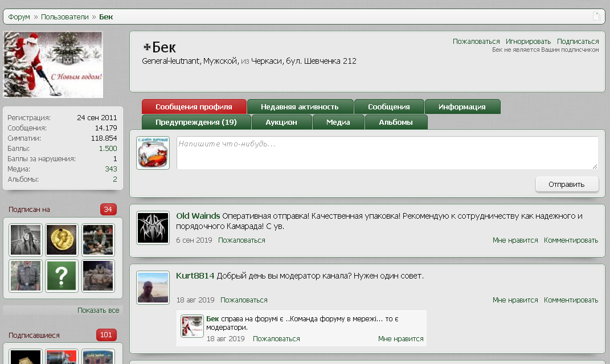
Task: Select the Подписан на heading
Action: coord(29,209)
